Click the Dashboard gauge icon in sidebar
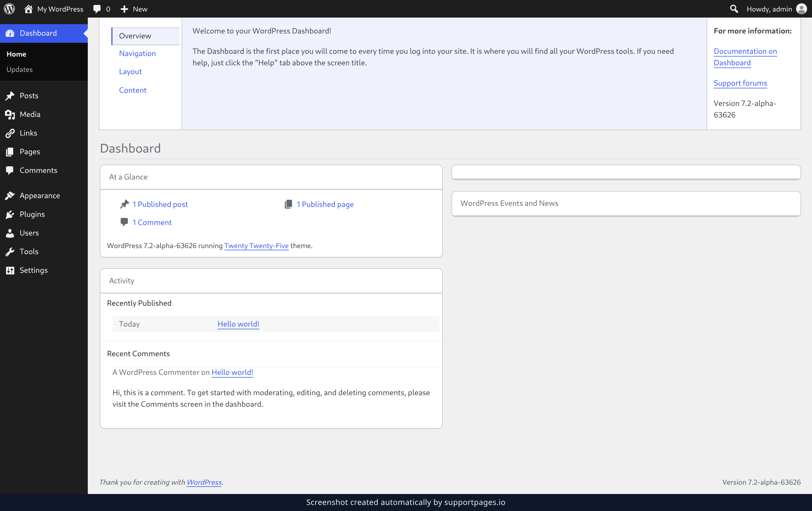812x511 pixels. click(10, 33)
